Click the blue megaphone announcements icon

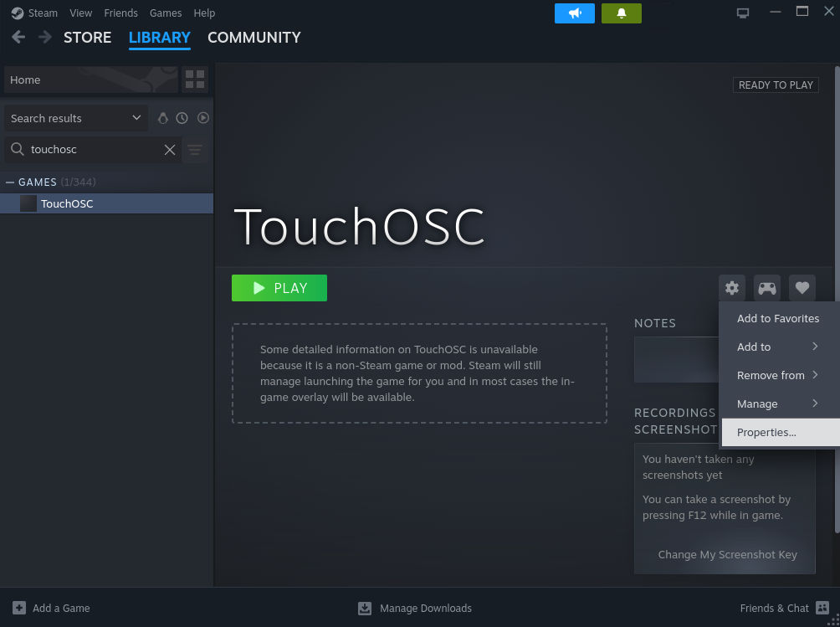[575, 13]
